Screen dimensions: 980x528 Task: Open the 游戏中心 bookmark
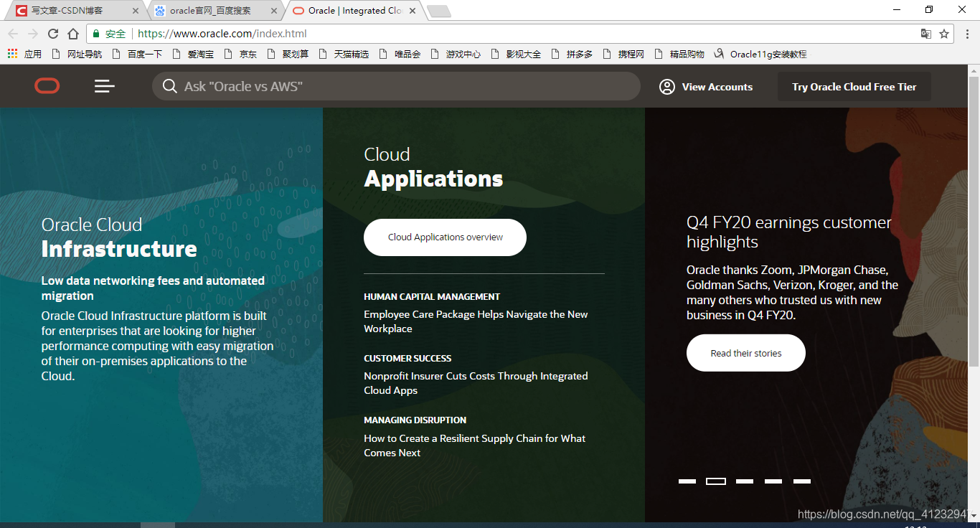[456, 54]
